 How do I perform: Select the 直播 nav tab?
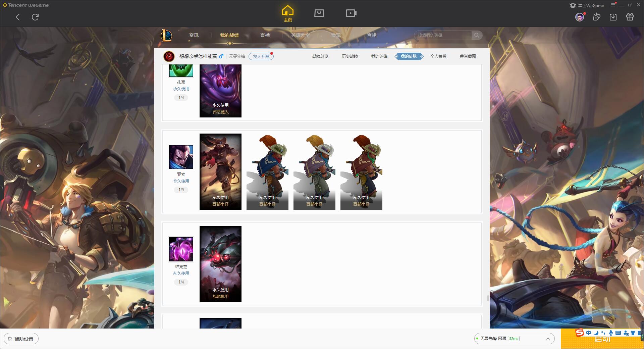[x=265, y=35]
